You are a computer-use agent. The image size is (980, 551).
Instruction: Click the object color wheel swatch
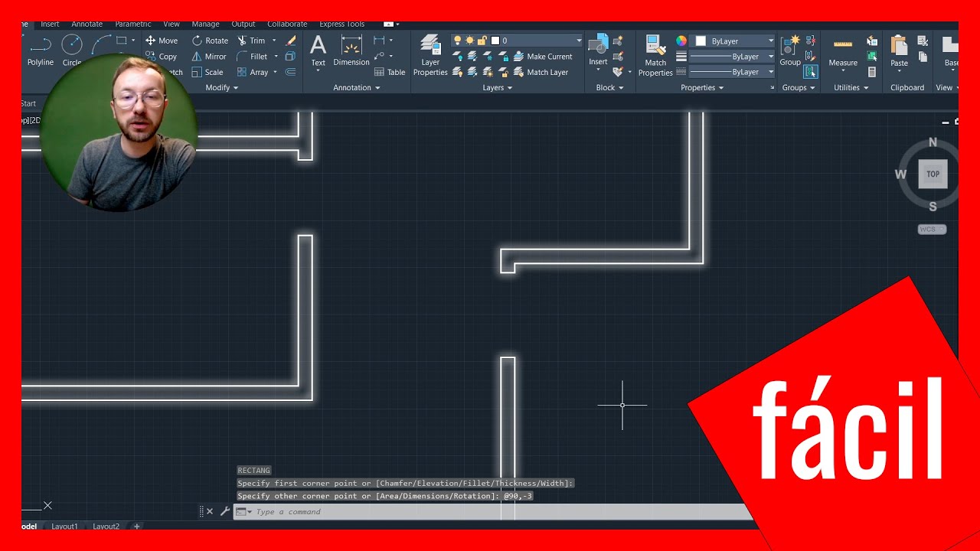click(x=681, y=41)
